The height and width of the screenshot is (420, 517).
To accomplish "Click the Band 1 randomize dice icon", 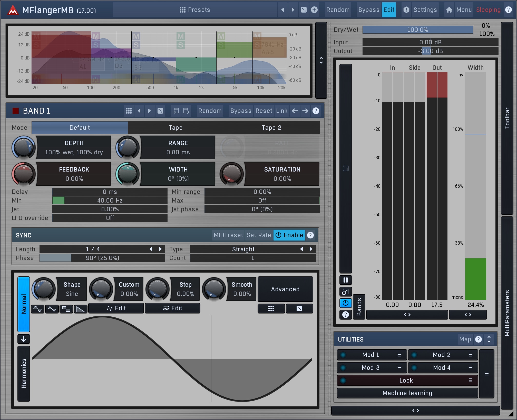I will coord(160,111).
